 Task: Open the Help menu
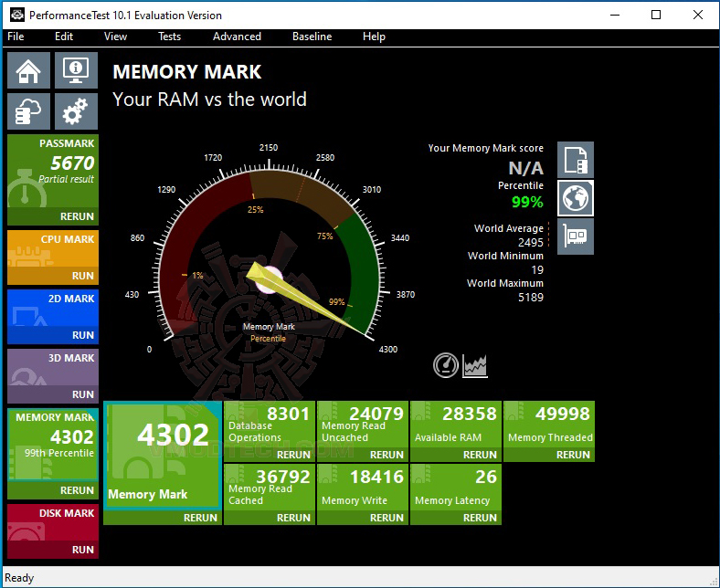(374, 37)
